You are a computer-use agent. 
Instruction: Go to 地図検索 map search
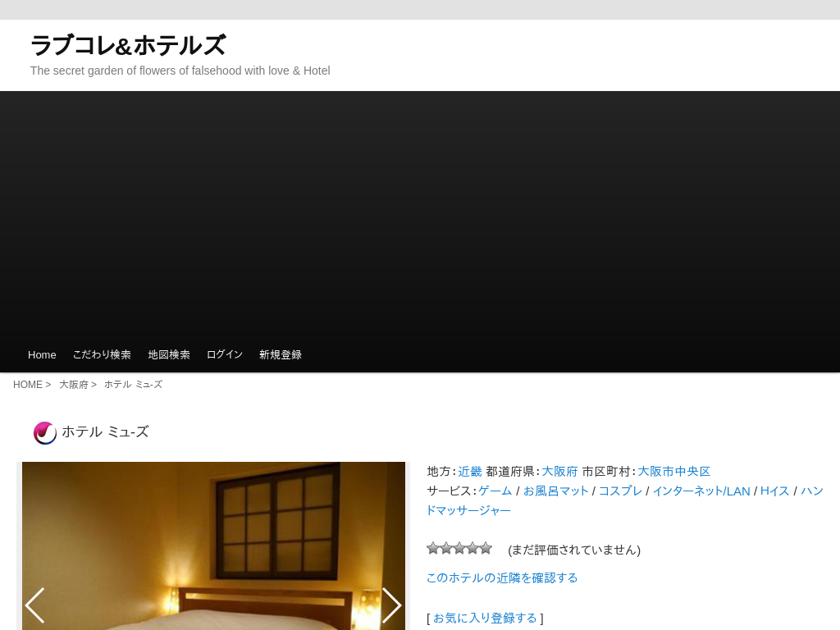[x=169, y=354]
